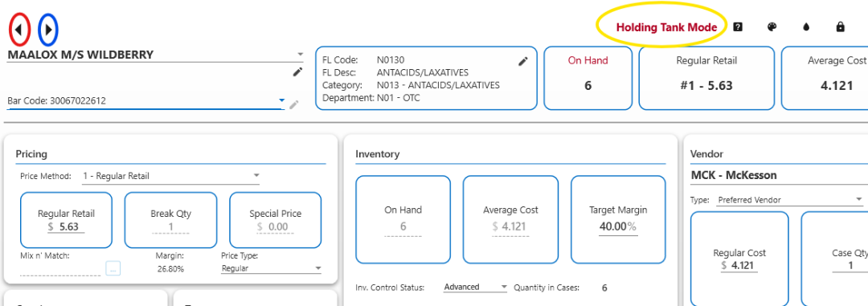Click the Inventory section heading

point(377,154)
